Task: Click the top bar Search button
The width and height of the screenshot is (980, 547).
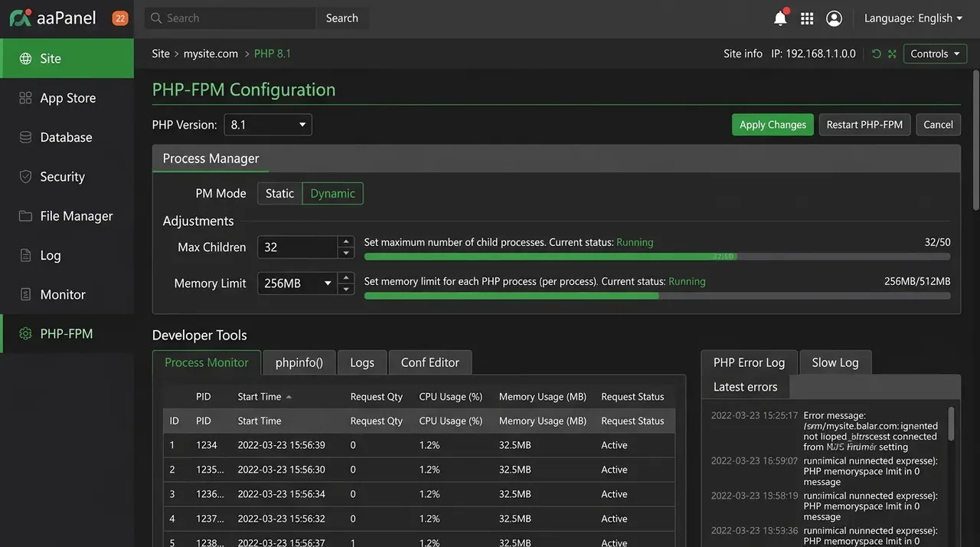Action: [x=341, y=18]
